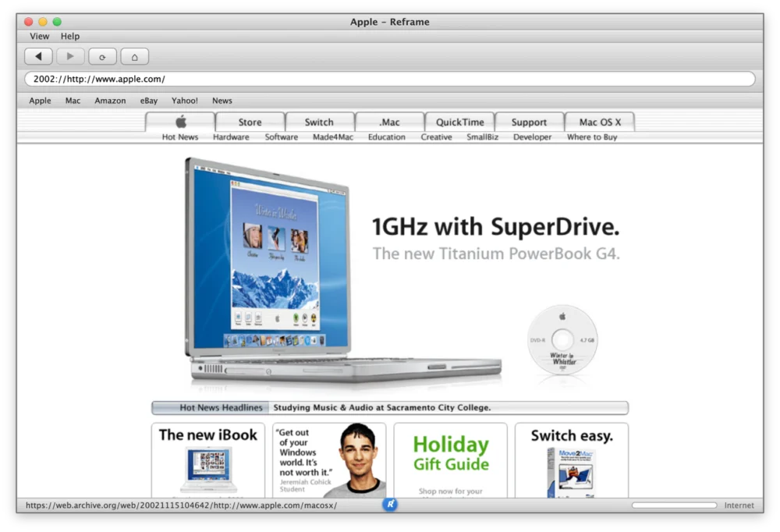Open the Yahoo! bookmark
780x532 pixels.
click(x=185, y=101)
